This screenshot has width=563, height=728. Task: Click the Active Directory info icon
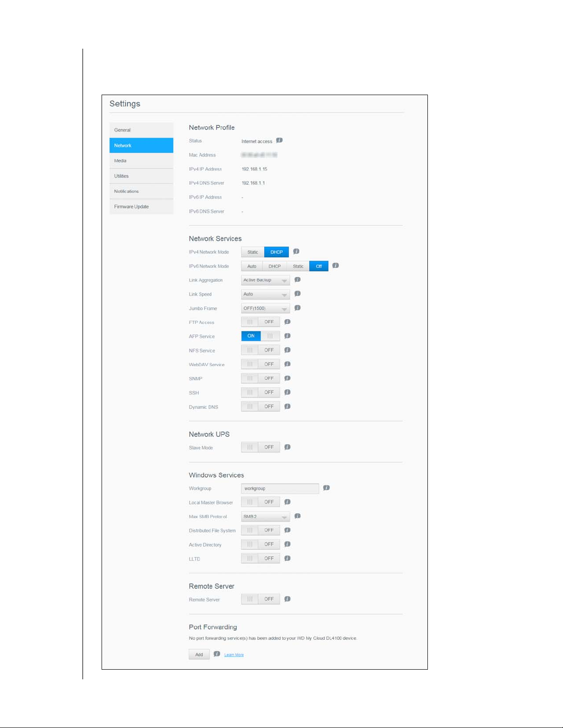[287, 544]
